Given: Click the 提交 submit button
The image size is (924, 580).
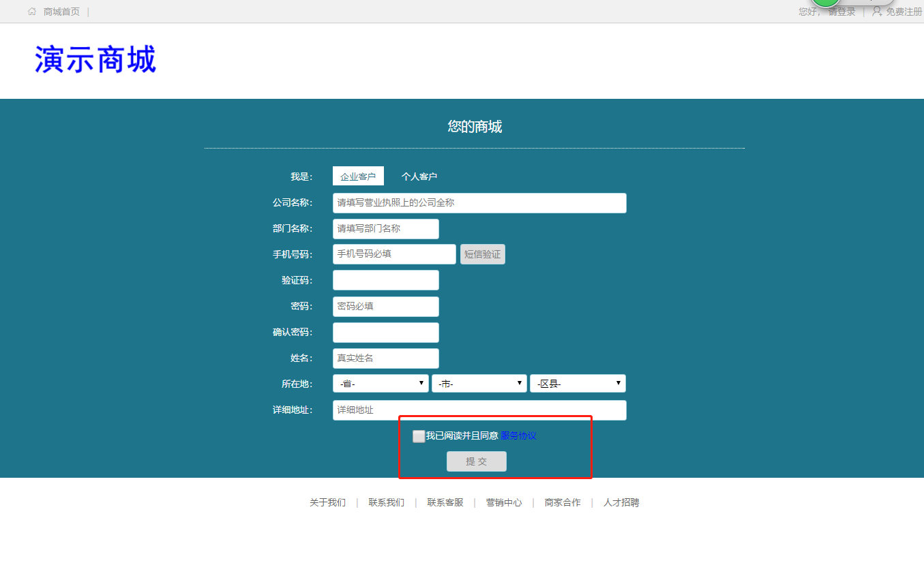Looking at the screenshot, I should [x=477, y=461].
